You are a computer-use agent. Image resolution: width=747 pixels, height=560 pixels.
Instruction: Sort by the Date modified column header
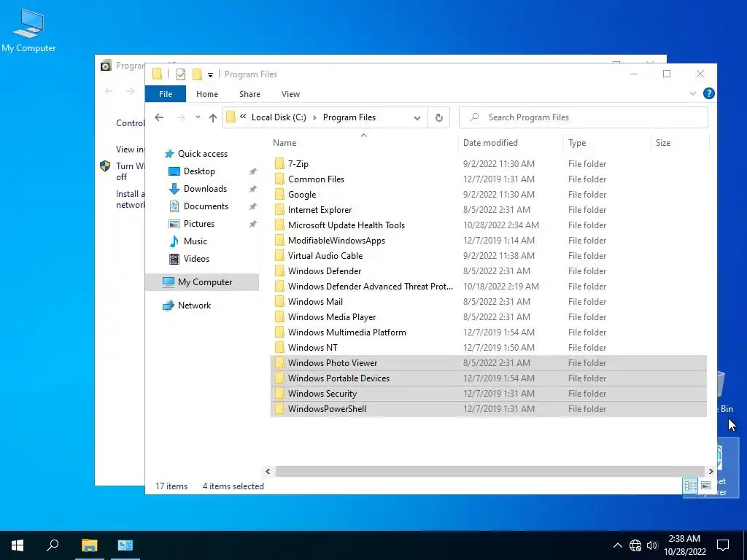(490, 143)
